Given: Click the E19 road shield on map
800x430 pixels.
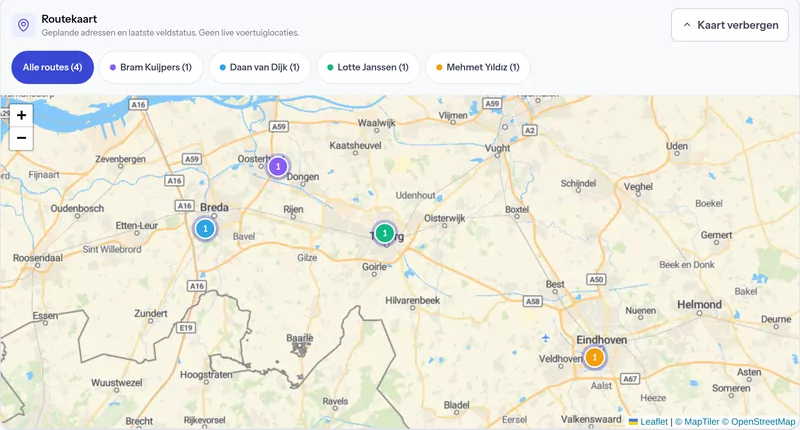Looking at the screenshot, I should tap(186, 328).
